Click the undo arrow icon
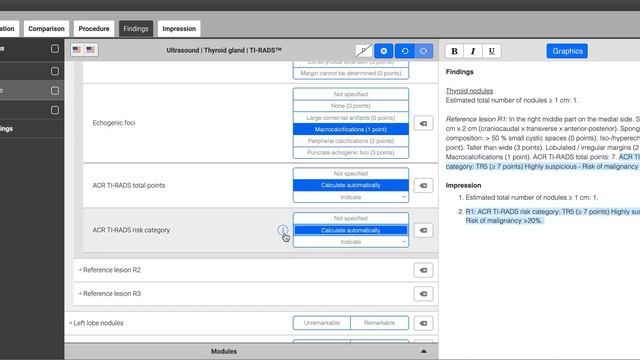This screenshot has width=640, height=360. 404,51
